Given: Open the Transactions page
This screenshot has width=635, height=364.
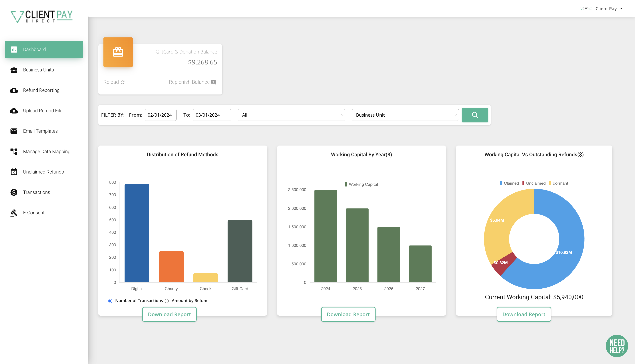Looking at the screenshot, I should point(44,192).
